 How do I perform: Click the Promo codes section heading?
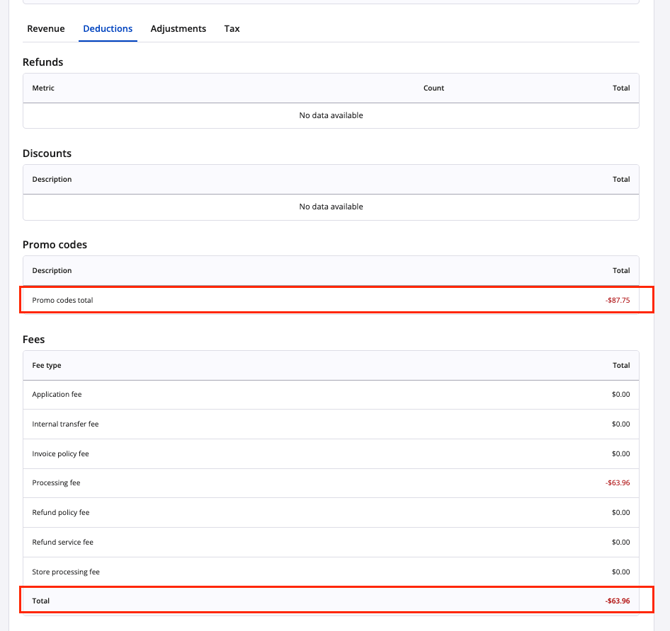tap(55, 245)
